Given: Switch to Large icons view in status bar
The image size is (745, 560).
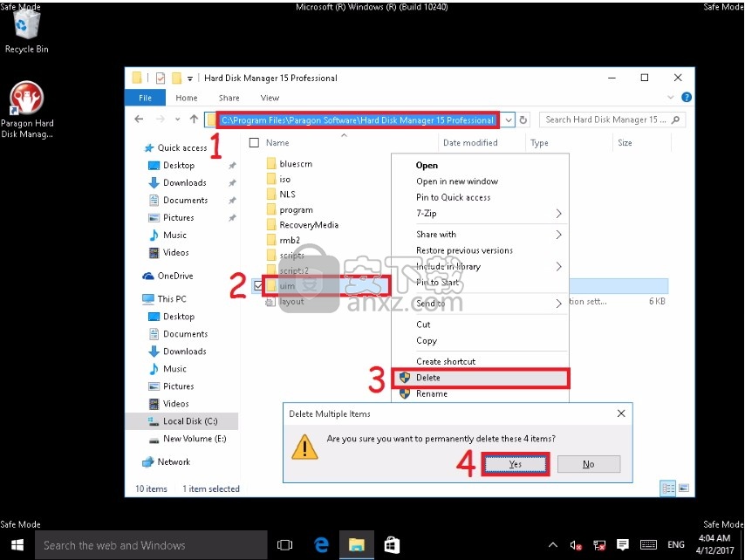Looking at the screenshot, I should click(x=684, y=488).
